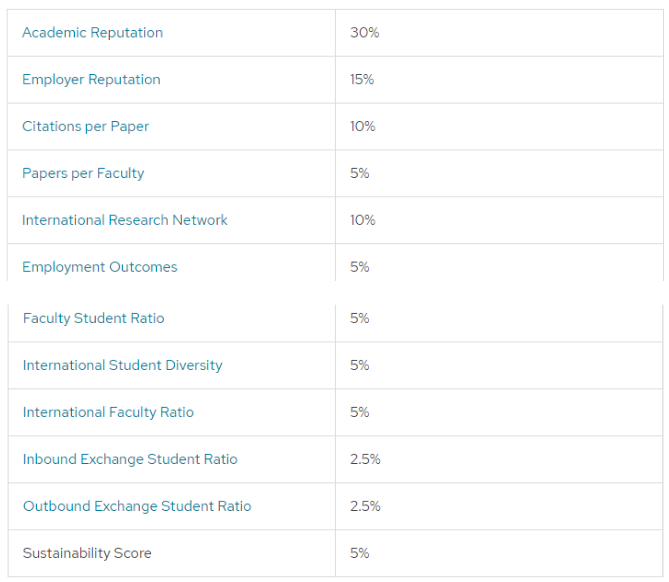Open International Research Network link
669x582 pixels.
[x=125, y=220]
